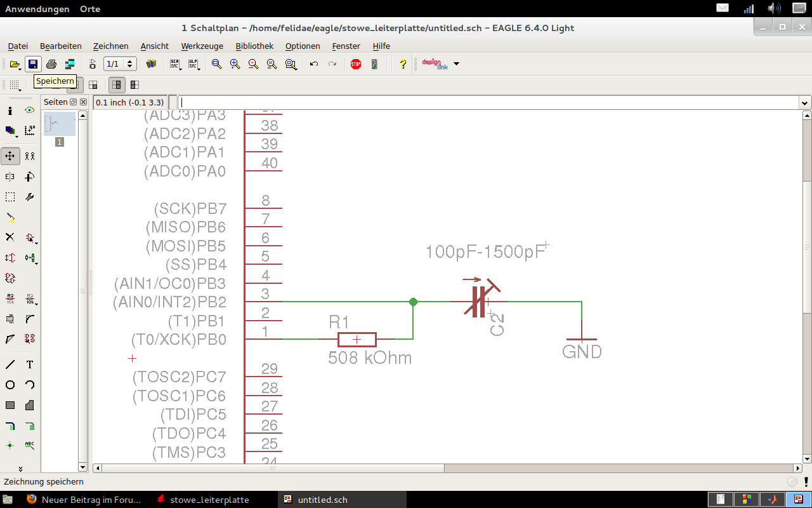The image size is (812, 508).
Task: Select the Smash tool
Action: pyautogui.click(x=10, y=319)
